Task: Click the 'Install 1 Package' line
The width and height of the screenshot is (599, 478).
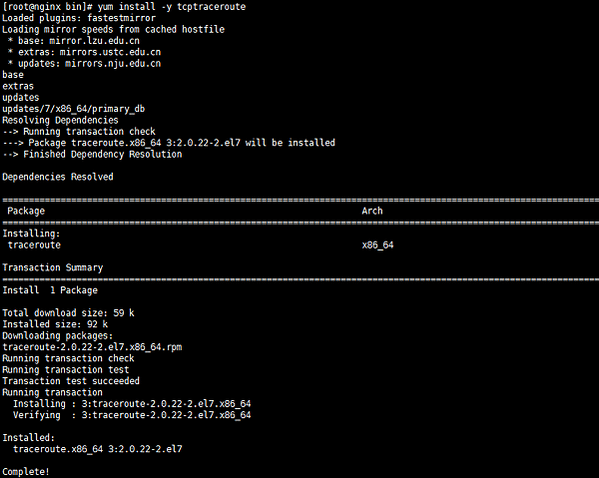Action: pyautogui.click(x=50, y=290)
